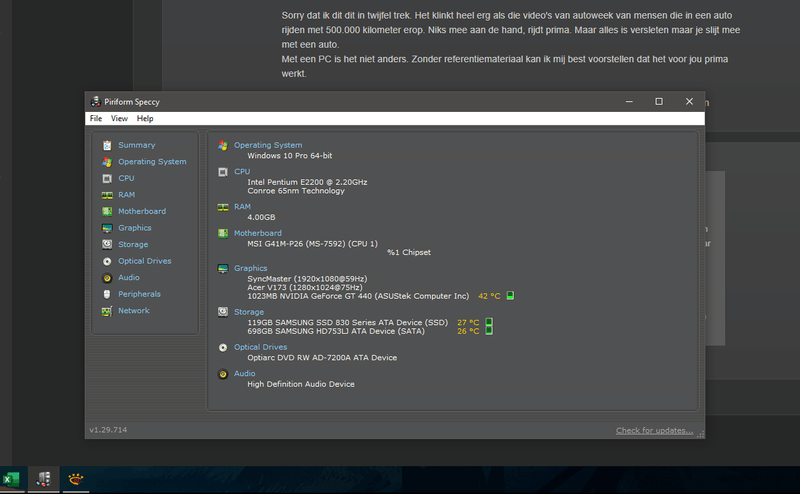
Task: Click the Speccy icon in the taskbar
Action: tap(43, 479)
